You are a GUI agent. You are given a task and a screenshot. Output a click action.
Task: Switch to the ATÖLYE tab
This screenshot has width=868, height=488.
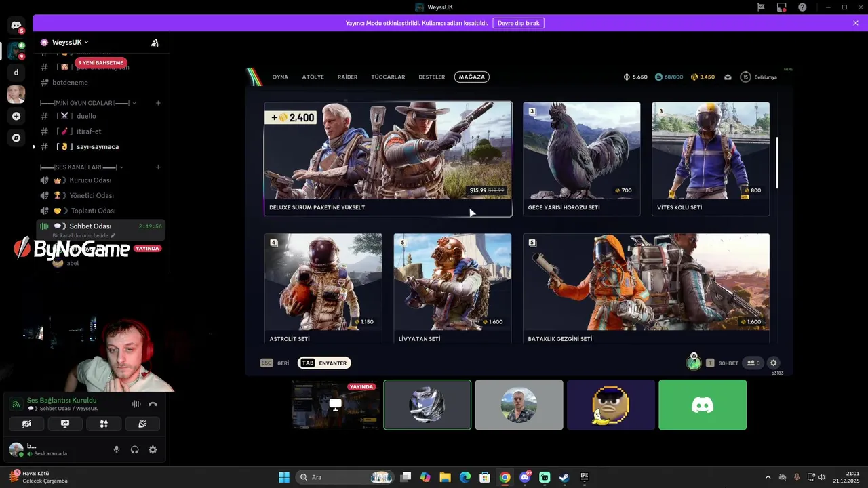coord(313,77)
